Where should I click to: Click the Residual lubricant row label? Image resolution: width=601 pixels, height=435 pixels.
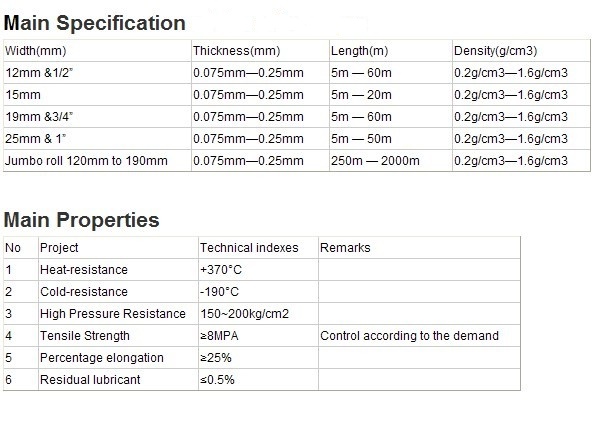click(89, 380)
